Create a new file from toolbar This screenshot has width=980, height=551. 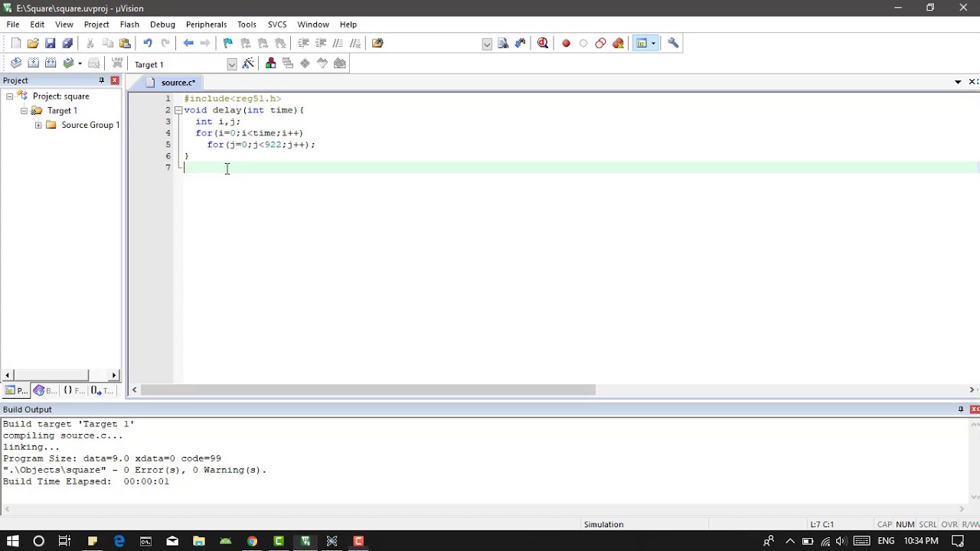[x=16, y=44]
